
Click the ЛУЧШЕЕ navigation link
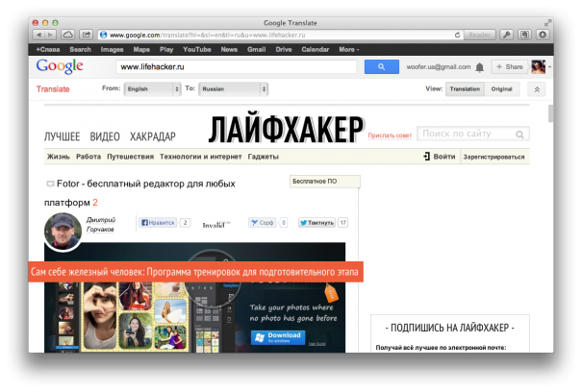[62, 136]
